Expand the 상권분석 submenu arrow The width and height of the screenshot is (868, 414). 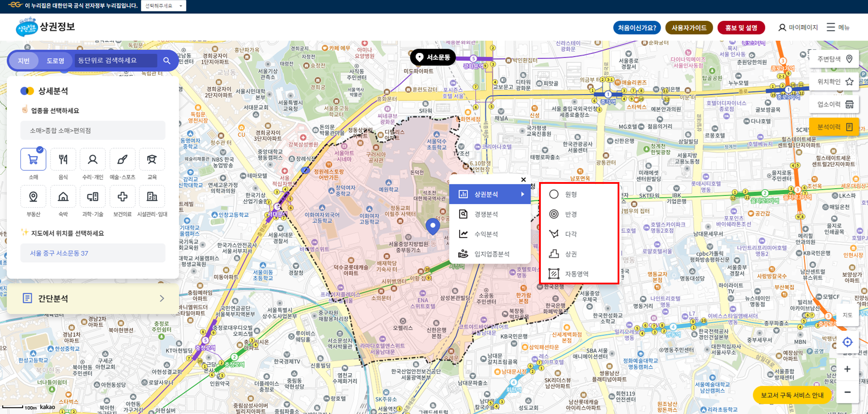tap(522, 194)
